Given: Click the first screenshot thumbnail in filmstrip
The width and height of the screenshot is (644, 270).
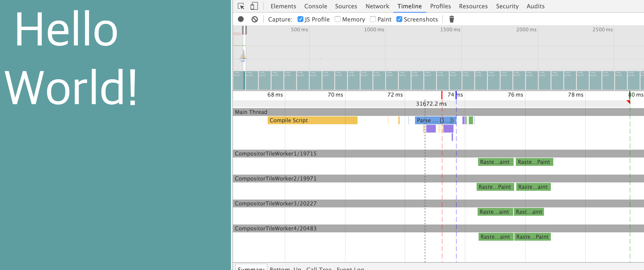Looking at the screenshot, I should click(239, 80).
